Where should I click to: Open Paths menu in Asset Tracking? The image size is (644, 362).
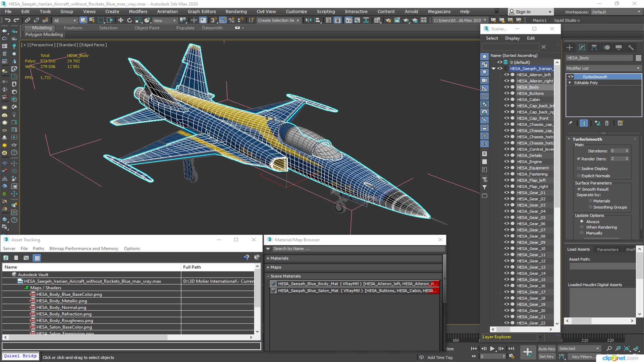38,249
